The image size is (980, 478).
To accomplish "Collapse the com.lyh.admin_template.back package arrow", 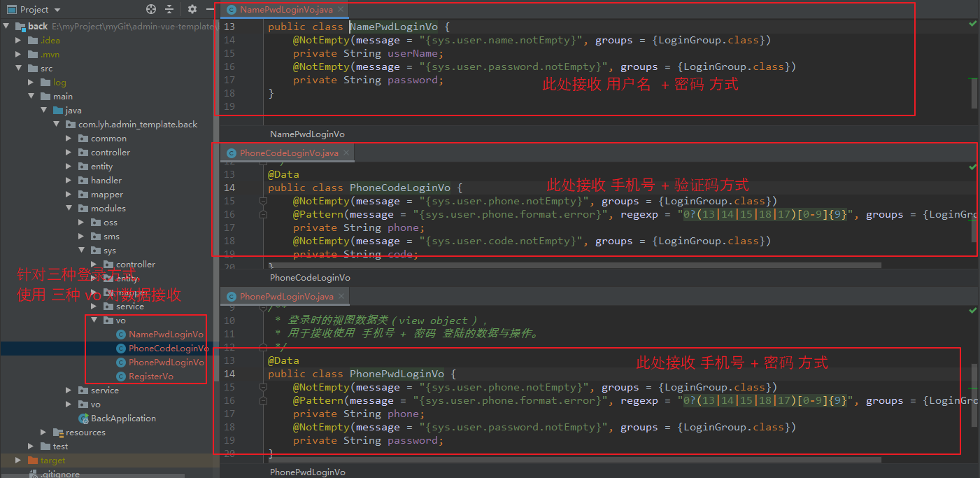I will (57, 125).
